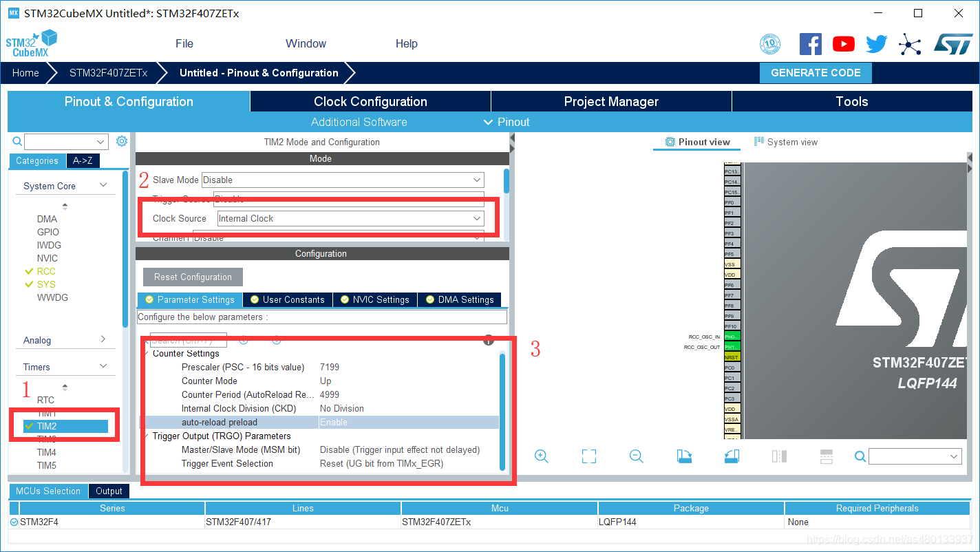Select DMA under System Core
This screenshot has width=980, height=552.
click(x=47, y=219)
